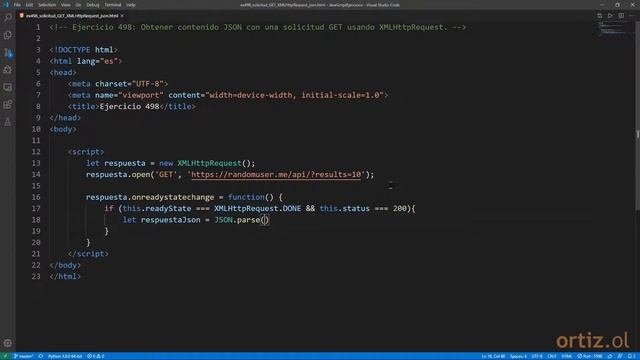Select the ex498 solicitud GET html tab
The width and height of the screenshot is (640, 360).
click(71, 16)
